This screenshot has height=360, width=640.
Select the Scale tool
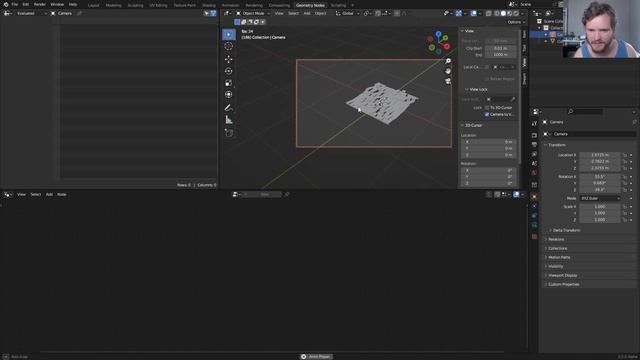229,83
